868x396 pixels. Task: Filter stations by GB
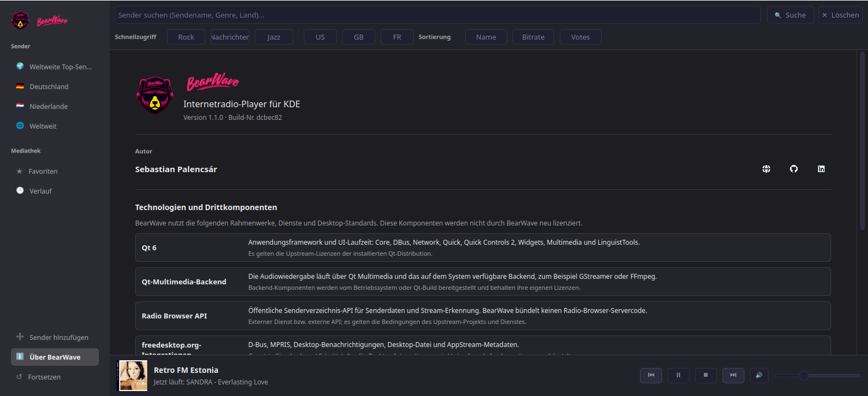pos(359,37)
